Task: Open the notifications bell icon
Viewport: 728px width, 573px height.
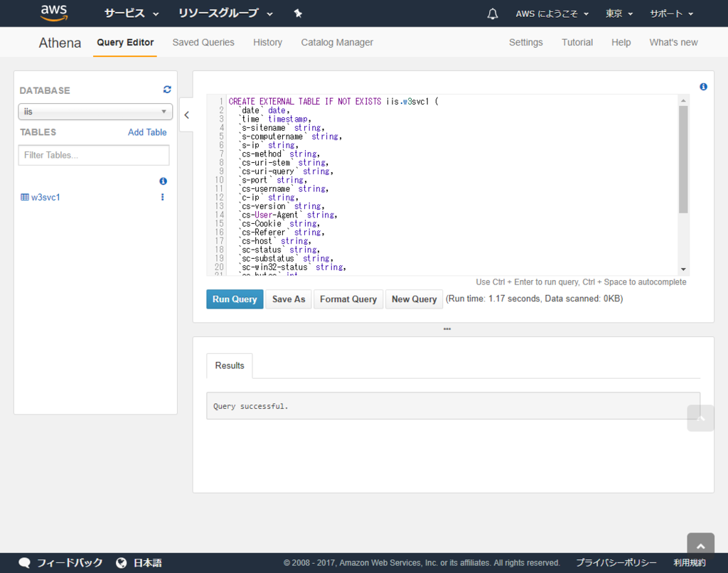Action: click(x=493, y=14)
